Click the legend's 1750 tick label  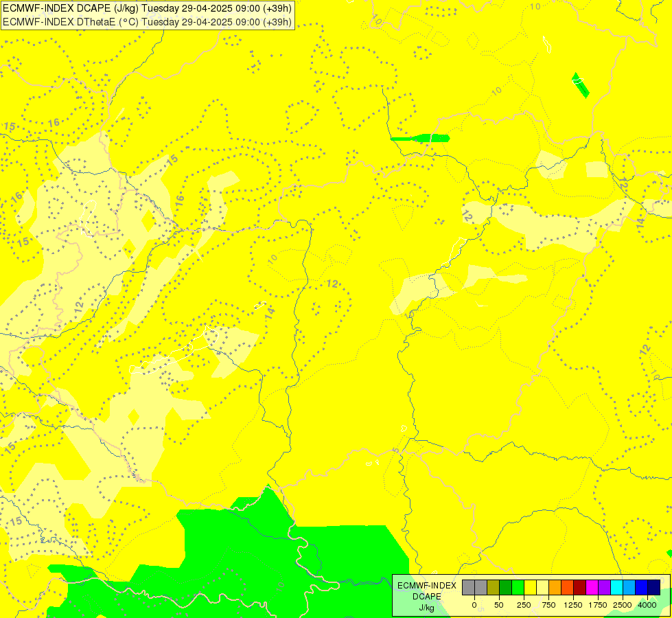point(598,605)
